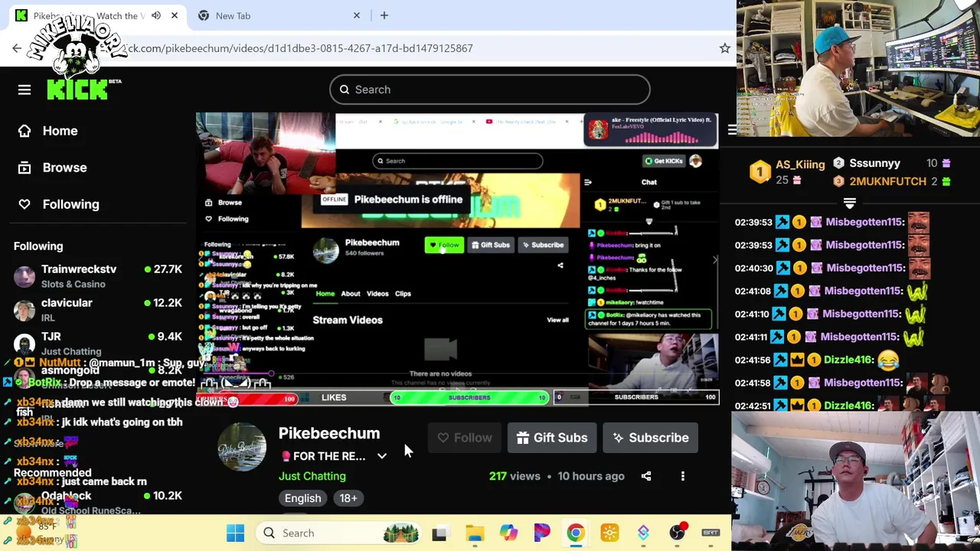The image size is (980, 551).
Task: Open a new browser tab with plus
Action: 384,15
